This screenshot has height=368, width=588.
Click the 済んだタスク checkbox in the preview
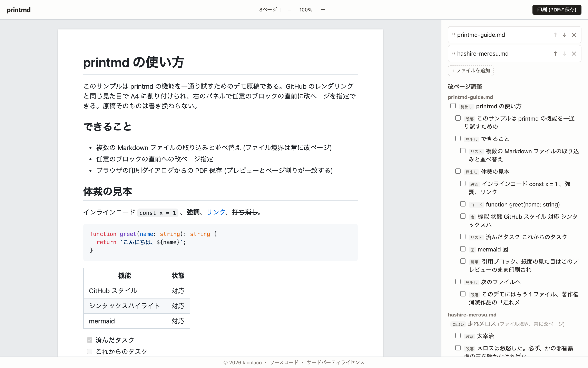pyautogui.click(x=90, y=340)
